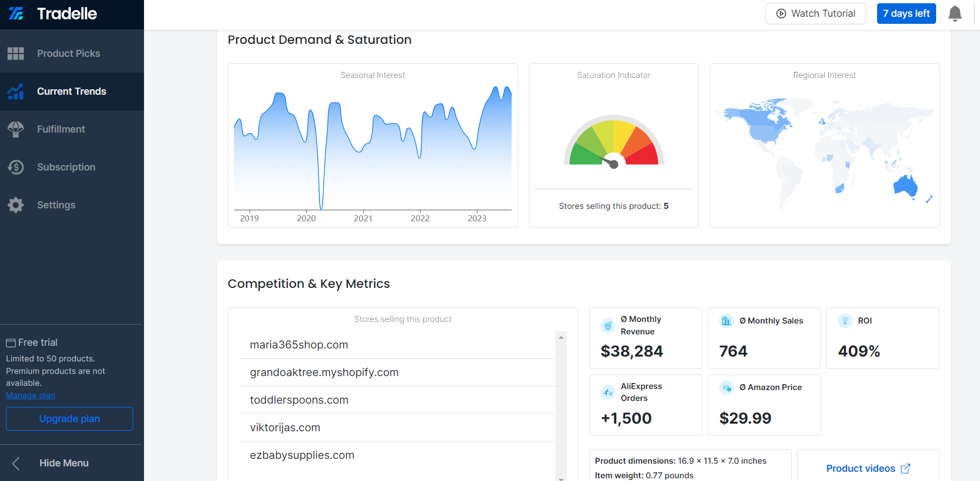Open the Fulfillment menu item

click(x=72, y=129)
